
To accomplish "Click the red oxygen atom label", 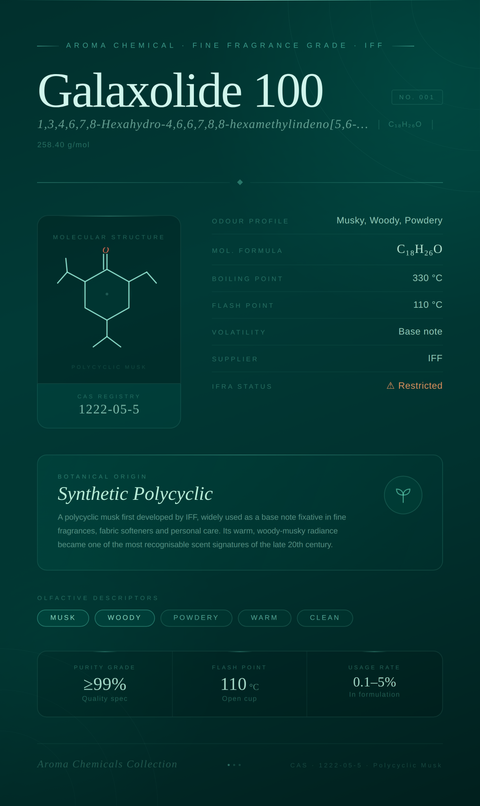I will click(x=105, y=250).
